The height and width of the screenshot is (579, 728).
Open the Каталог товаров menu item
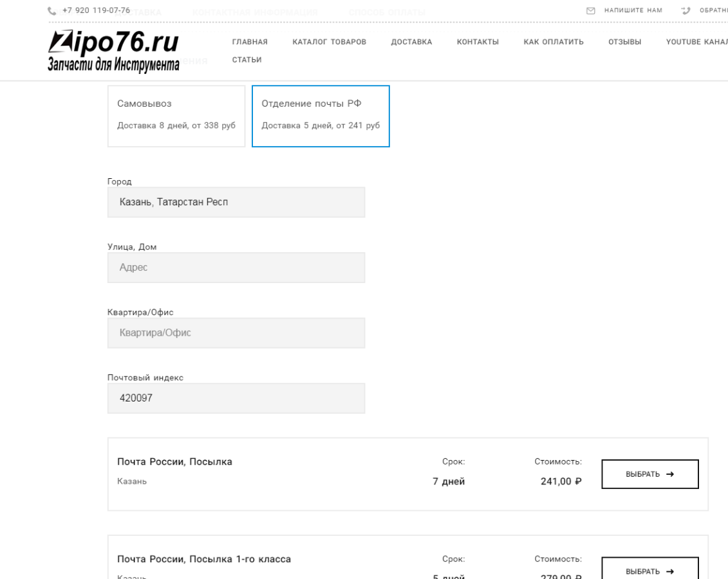click(x=329, y=42)
